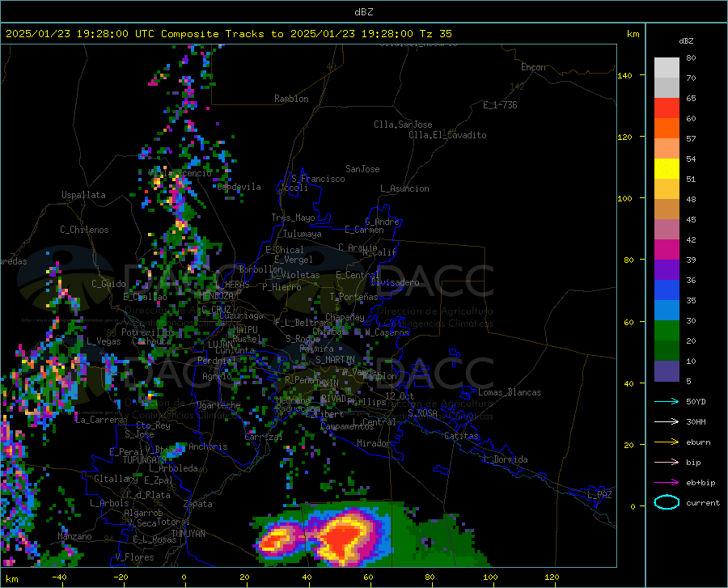Click the 50YD cyan arrow legend icon
Viewport: 728px width, 588px height.
tap(667, 401)
